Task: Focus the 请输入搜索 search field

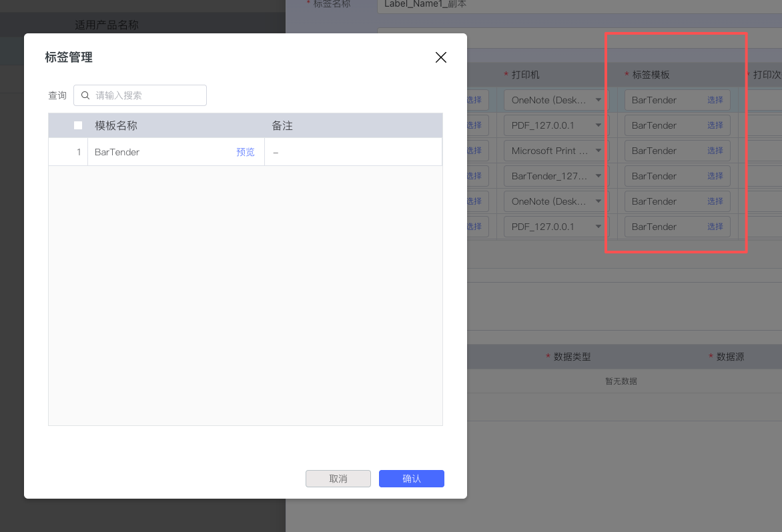Action: click(147, 95)
